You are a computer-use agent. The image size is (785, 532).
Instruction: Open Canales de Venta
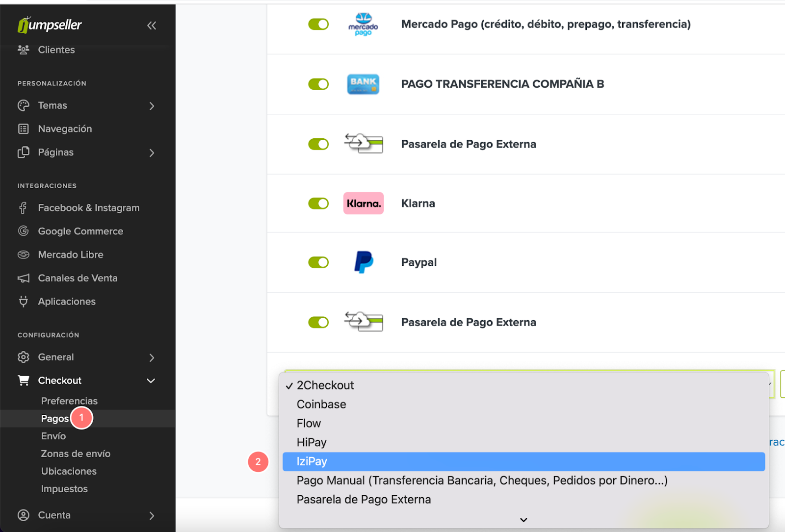(78, 278)
